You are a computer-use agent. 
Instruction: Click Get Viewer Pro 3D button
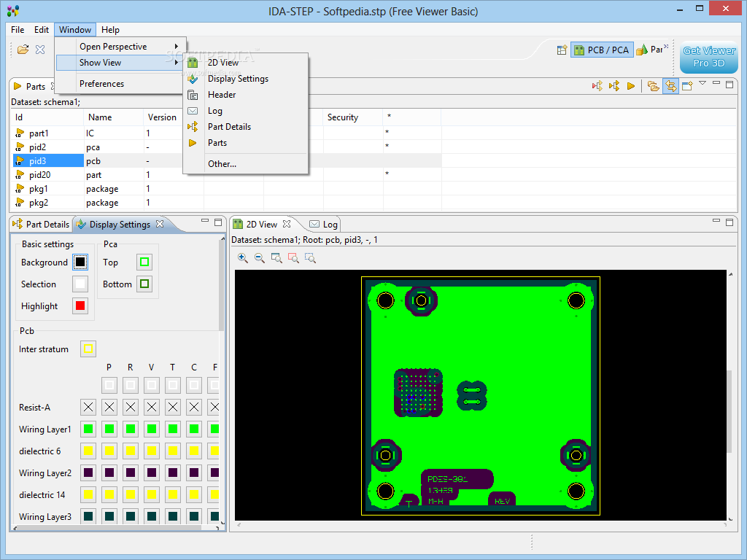point(709,57)
